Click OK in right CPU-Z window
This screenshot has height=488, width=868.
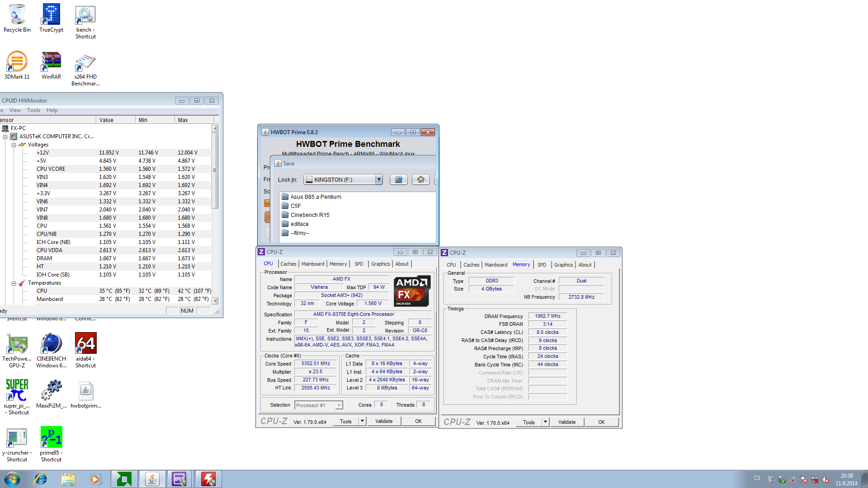click(601, 422)
